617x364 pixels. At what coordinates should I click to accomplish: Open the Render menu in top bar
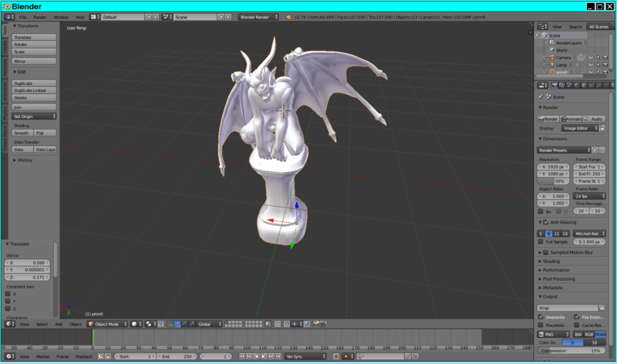[39, 16]
